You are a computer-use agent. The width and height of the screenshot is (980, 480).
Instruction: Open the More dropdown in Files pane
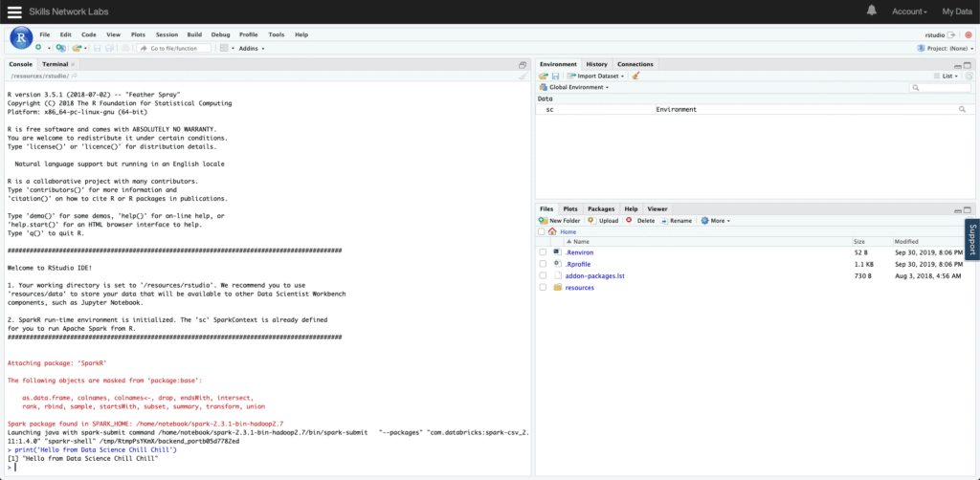click(x=715, y=220)
